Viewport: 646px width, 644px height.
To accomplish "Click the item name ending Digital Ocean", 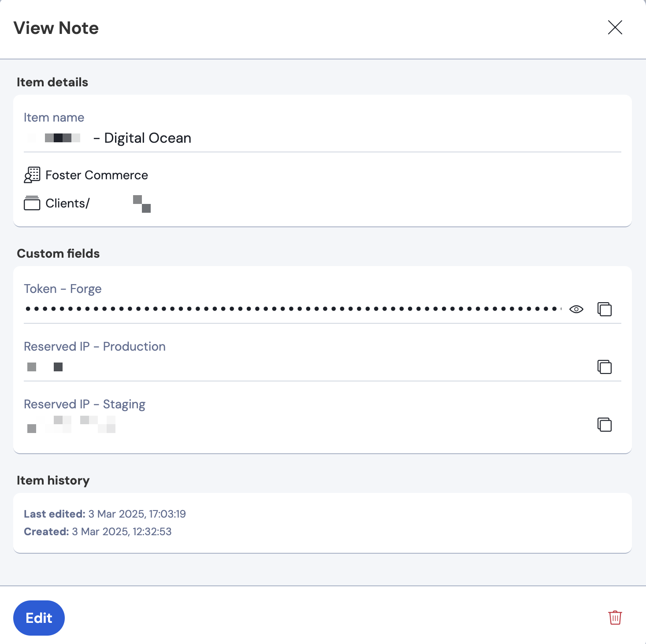I will 108,138.
